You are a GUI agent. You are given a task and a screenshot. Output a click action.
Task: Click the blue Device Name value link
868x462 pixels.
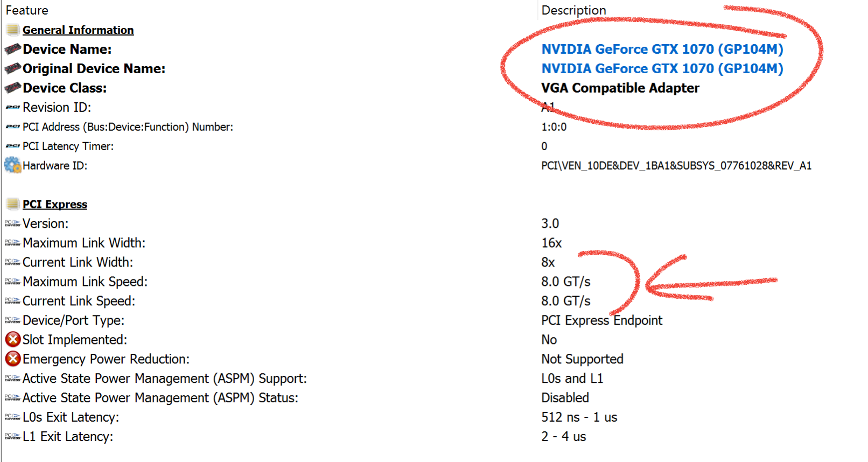point(662,50)
